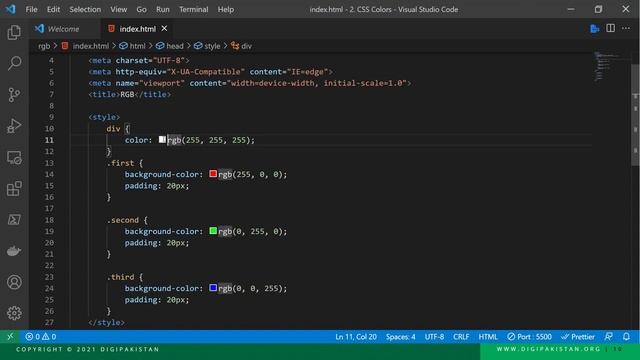Click the red color swatch on line 14
Screen dimensions: 640x360
click(x=213, y=174)
